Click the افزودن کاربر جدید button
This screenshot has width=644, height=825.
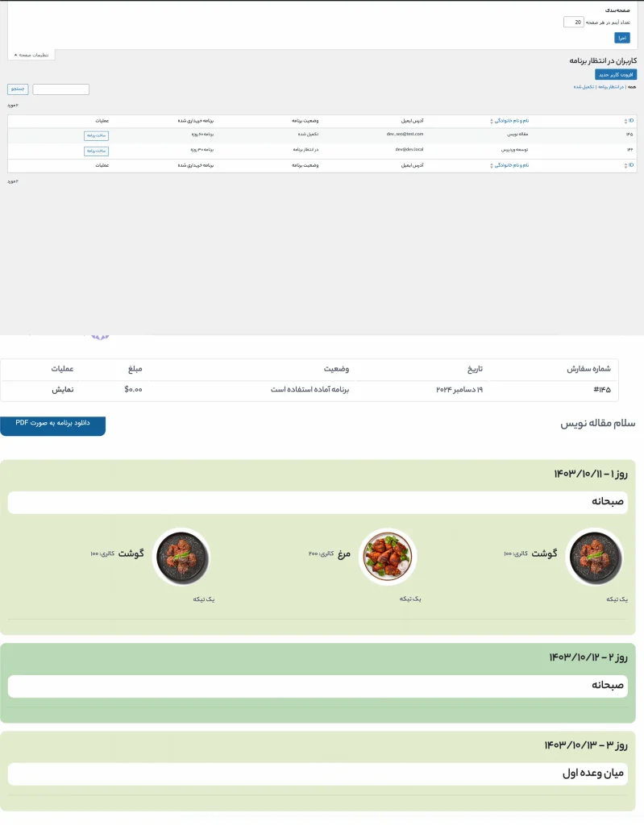(616, 75)
